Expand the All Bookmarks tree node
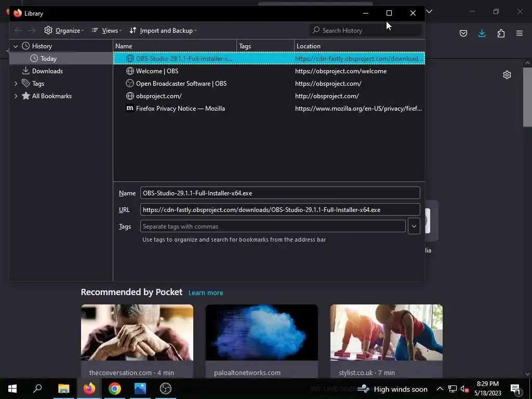The height and width of the screenshot is (399, 532). (x=16, y=96)
